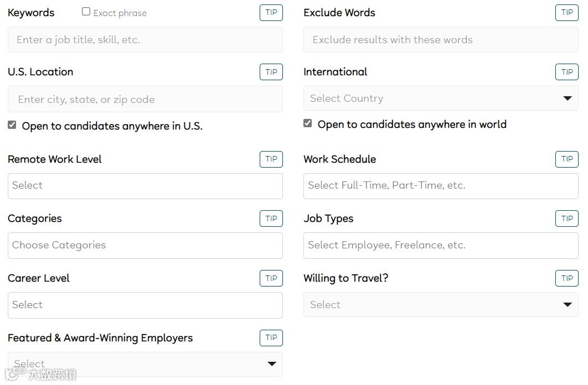The image size is (588, 385).
Task: Open the Career Level select box
Action: click(145, 305)
